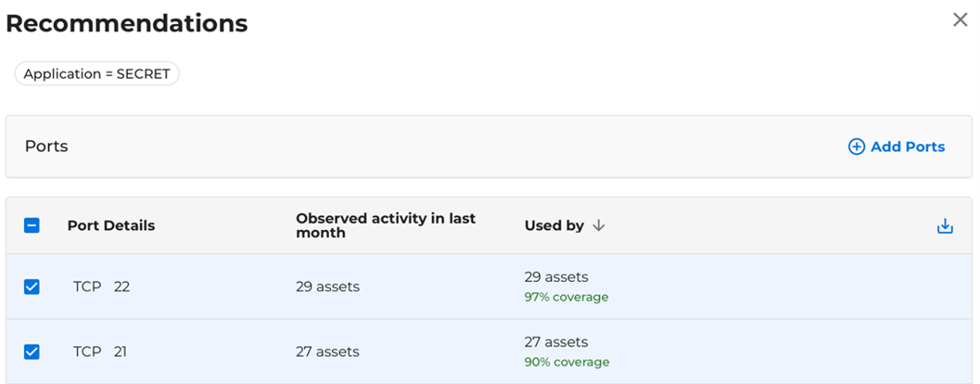Image resolution: width=980 pixels, height=384 pixels.
Task: Uncheck the TCP 22 row checkbox
Action: pos(32,287)
